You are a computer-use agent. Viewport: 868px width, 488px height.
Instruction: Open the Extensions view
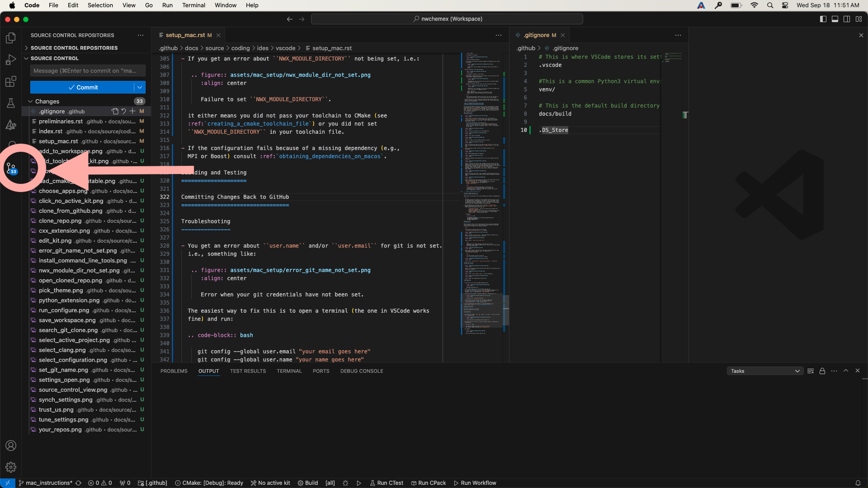[11, 81]
